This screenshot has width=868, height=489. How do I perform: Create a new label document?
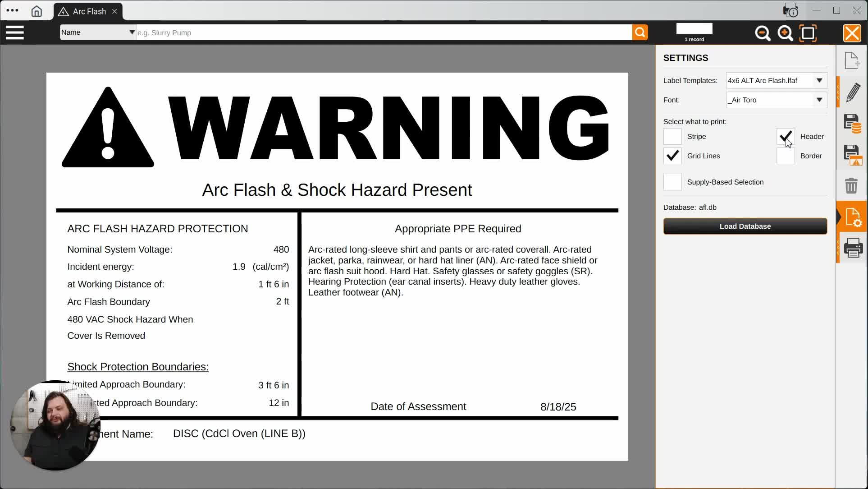point(852,60)
